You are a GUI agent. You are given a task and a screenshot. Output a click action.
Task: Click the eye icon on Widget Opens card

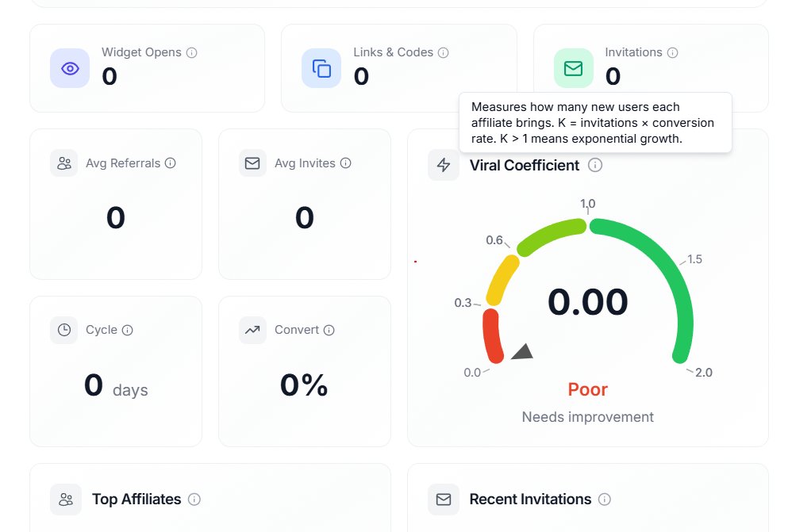pyautogui.click(x=70, y=68)
